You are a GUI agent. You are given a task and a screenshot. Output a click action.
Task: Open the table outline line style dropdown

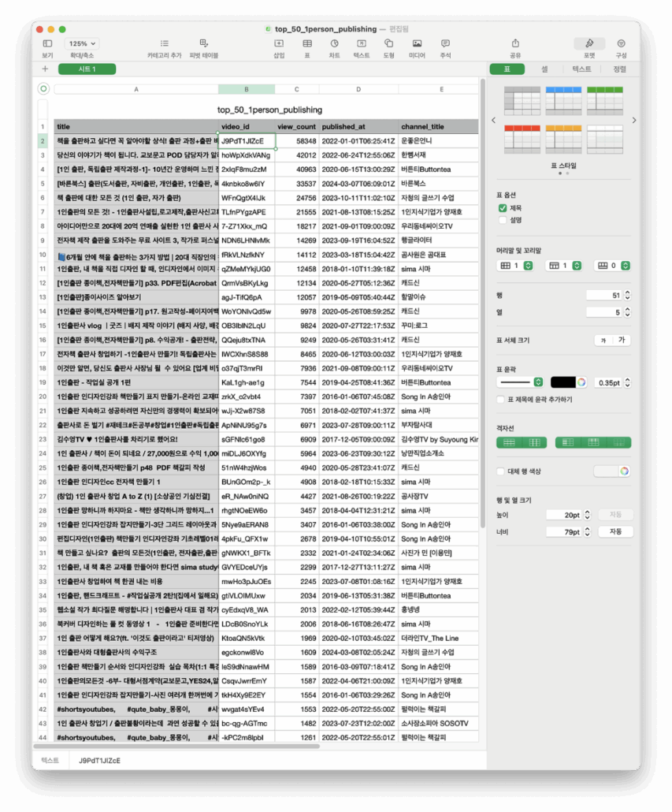pyautogui.click(x=519, y=382)
